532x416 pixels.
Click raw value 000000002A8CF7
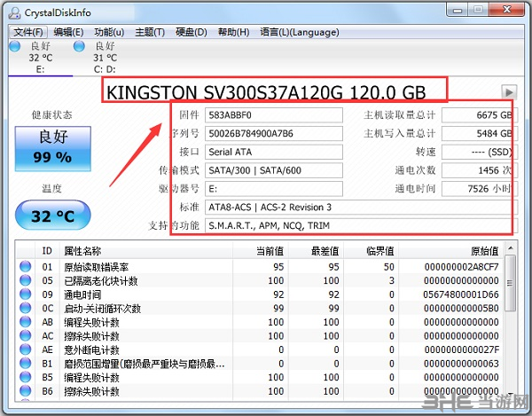[461, 267]
